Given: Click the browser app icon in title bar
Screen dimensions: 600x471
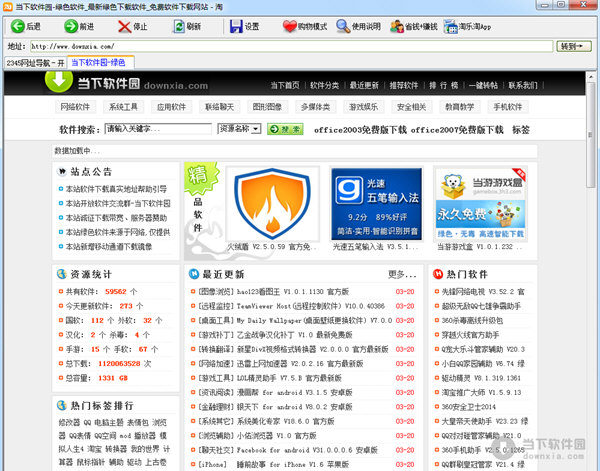Looking at the screenshot, I should pos(8,7).
